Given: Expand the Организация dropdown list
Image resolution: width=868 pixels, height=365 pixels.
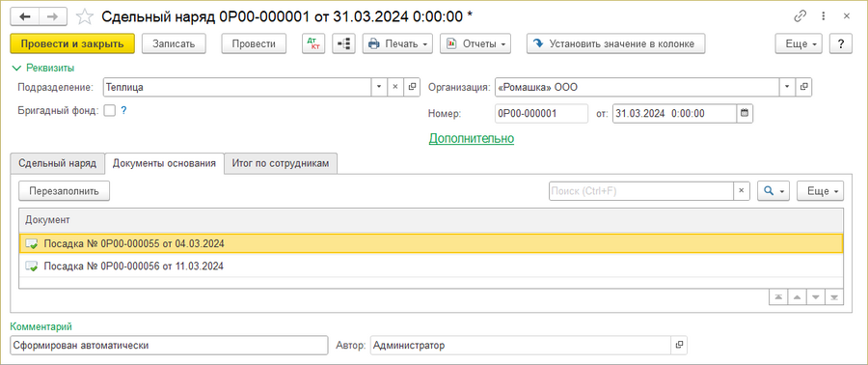Looking at the screenshot, I should (x=788, y=87).
